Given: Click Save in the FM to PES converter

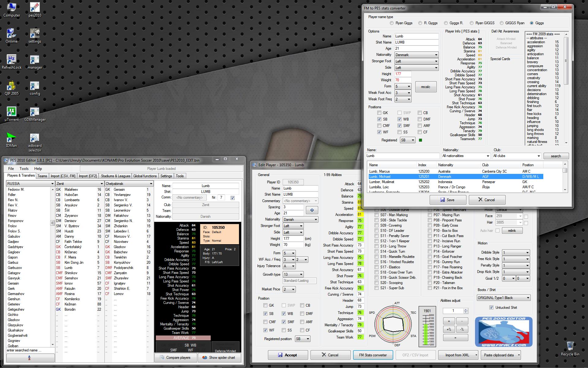Looking at the screenshot, I should (x=448, y=200).
